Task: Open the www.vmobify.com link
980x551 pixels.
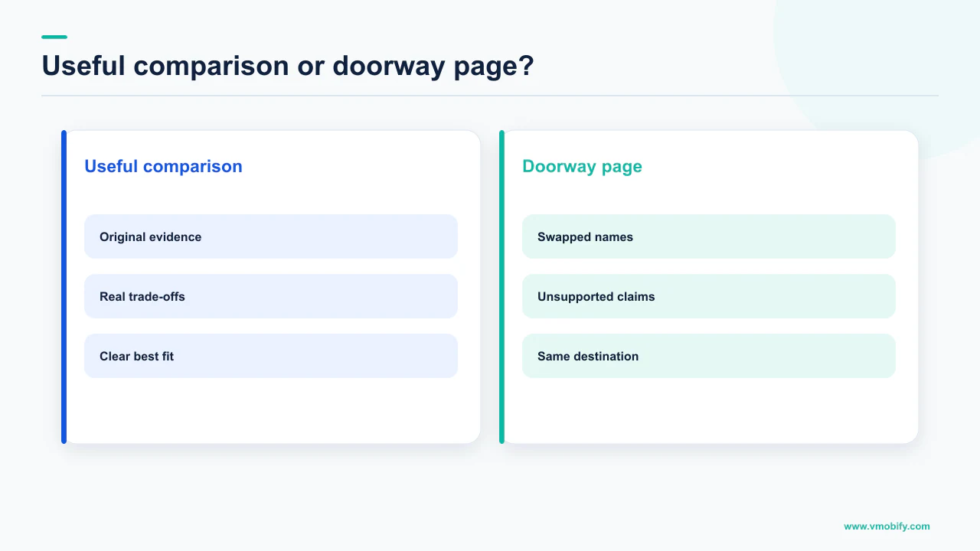Action: coord(887,526)
